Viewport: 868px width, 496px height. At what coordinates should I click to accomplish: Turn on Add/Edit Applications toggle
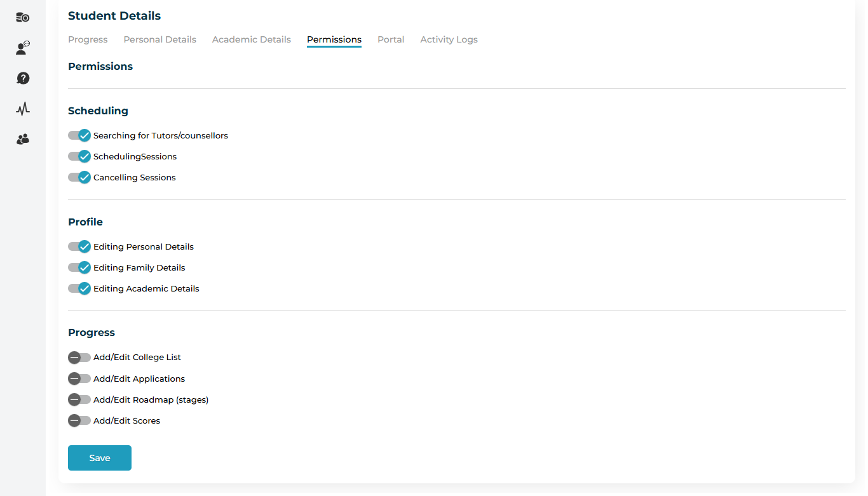(x=79, y=379)
